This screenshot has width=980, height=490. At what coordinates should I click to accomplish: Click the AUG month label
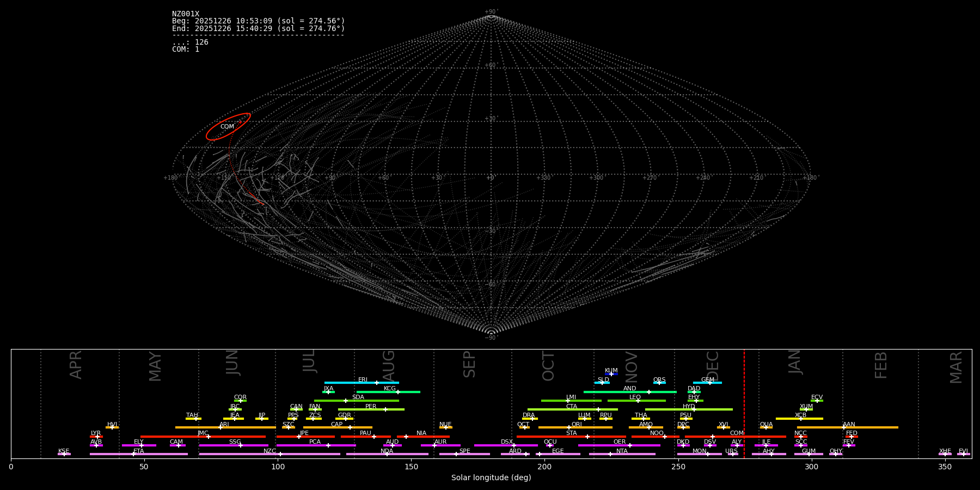[389, 364]
